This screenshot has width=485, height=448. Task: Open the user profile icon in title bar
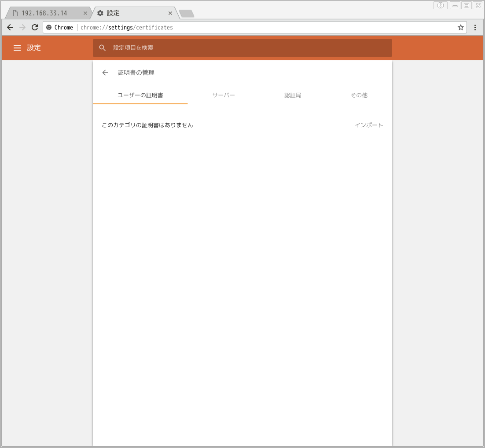coord(440,5)
